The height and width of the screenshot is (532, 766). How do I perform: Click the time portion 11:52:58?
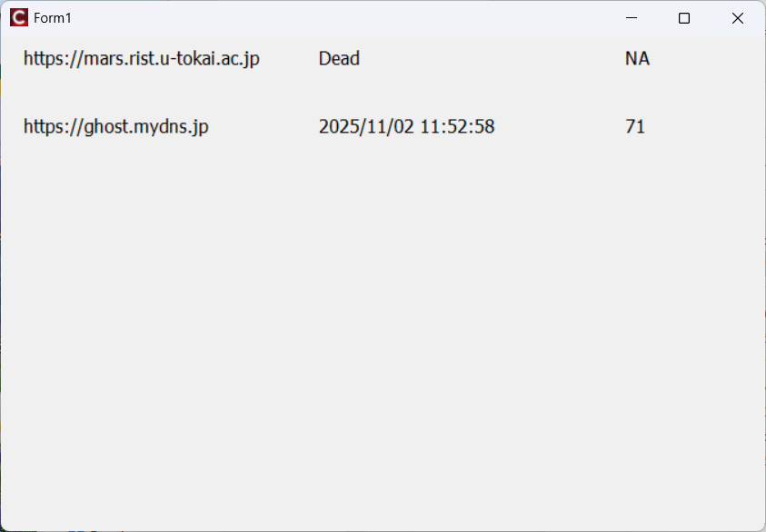coord(457,126)
